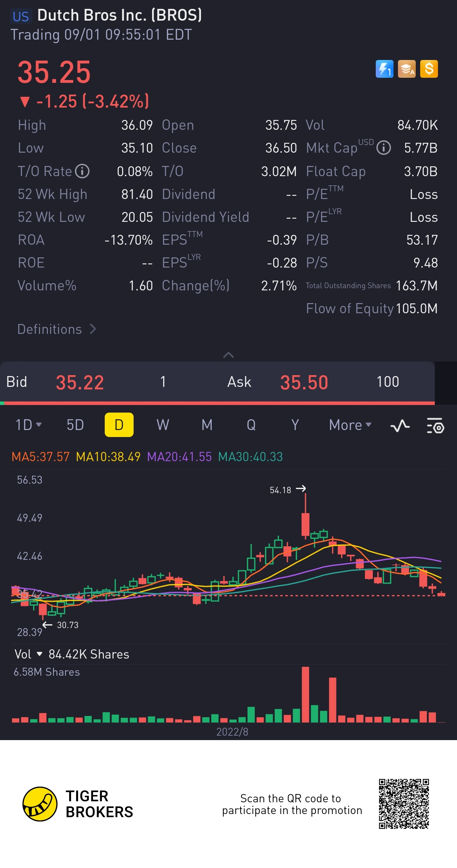Viewport: 457px width, 868px height.
Task: Tap the ROA value -13.70%
Action: click(x=129, y=240)
